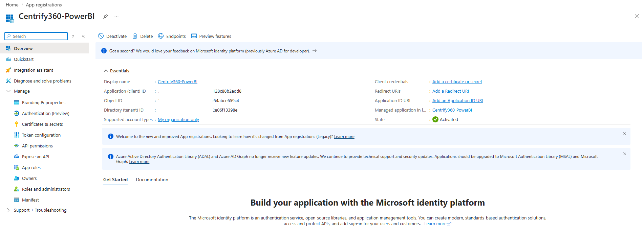The image size is (644, 235).
Task: Open the managed application Centrify360-PowerBI link
Action: [x=452, y=110]
